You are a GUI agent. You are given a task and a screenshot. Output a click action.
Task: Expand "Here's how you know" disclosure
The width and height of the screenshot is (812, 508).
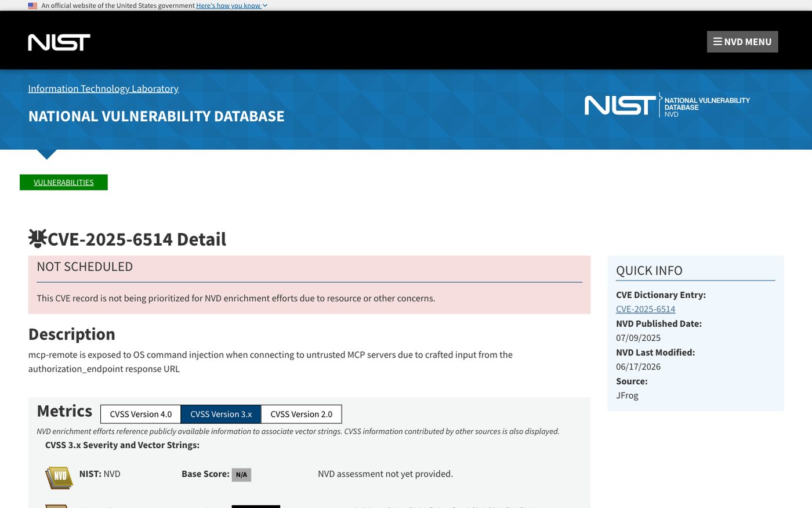click(231, 6)
